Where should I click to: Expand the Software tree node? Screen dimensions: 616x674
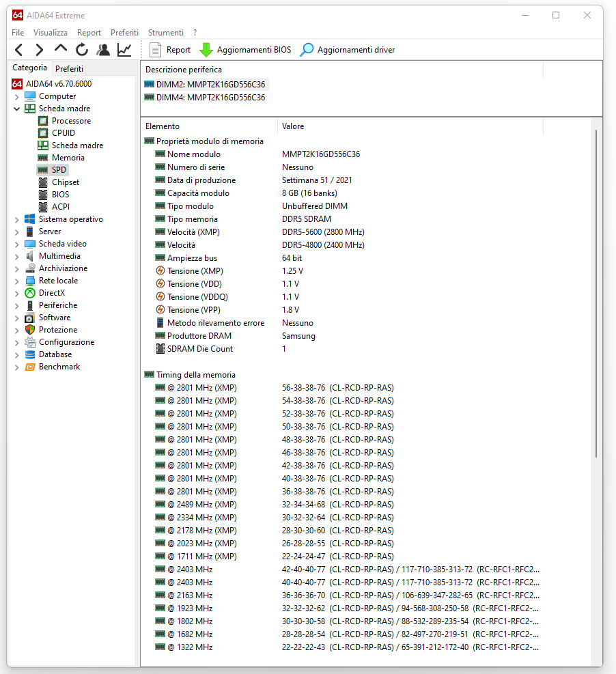(17, 318)
